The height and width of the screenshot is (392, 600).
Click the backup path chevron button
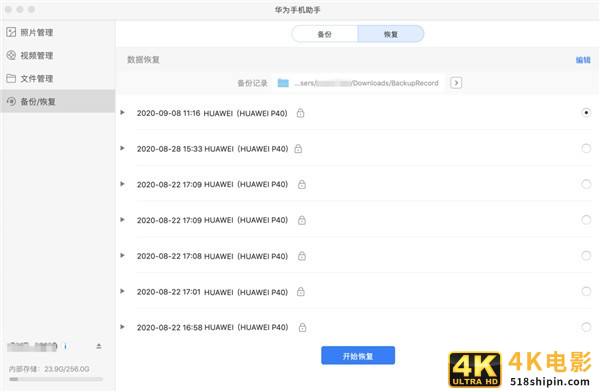(x=456, y=83)
